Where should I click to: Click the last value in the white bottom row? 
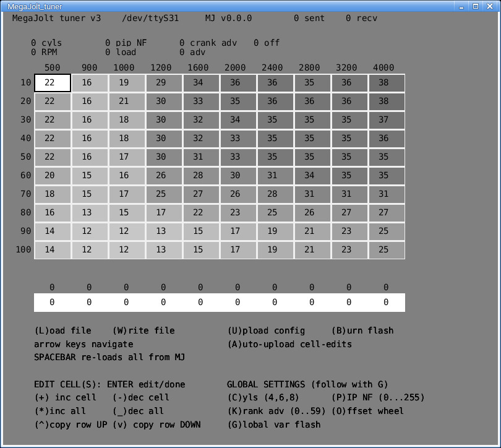(x=386, y=303)
